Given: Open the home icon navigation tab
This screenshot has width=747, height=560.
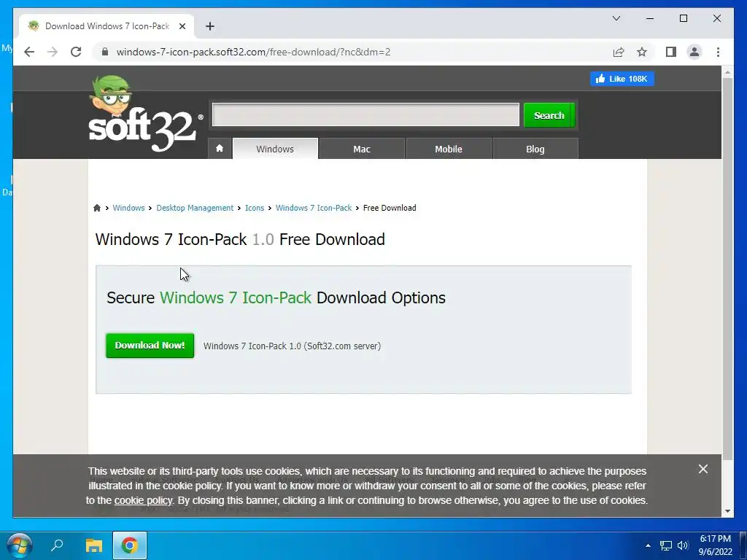Looking at the screenshot, I should [220, 149].
